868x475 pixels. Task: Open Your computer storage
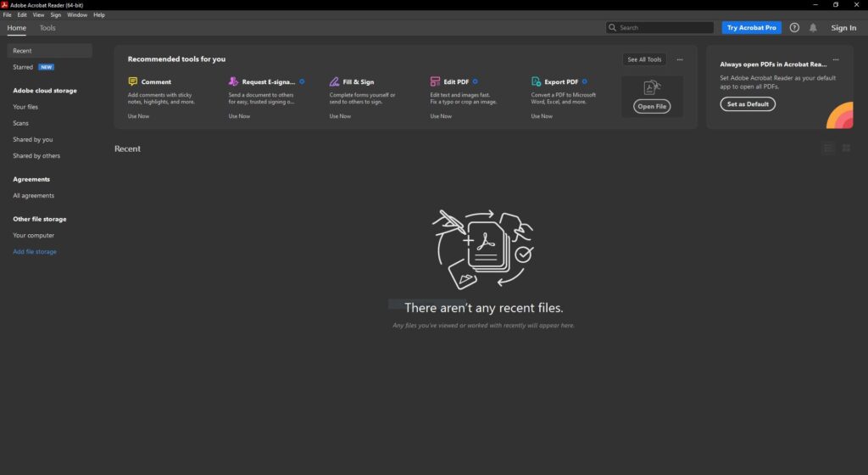coord(34,235)
